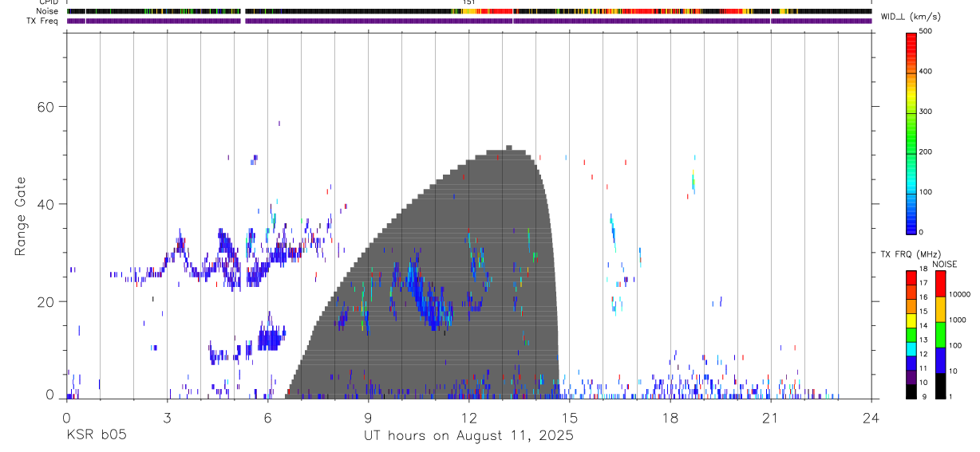Viewport: 980px width, 452px height.
Task: Click the '17' TX FRQ legend value
Action: (x=923, y=283)
